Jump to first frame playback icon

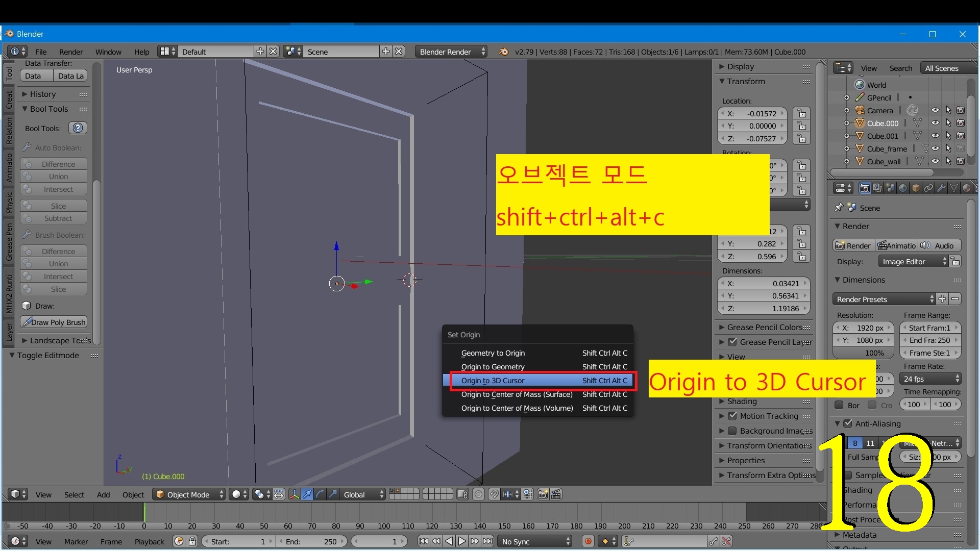click(423, 541)
